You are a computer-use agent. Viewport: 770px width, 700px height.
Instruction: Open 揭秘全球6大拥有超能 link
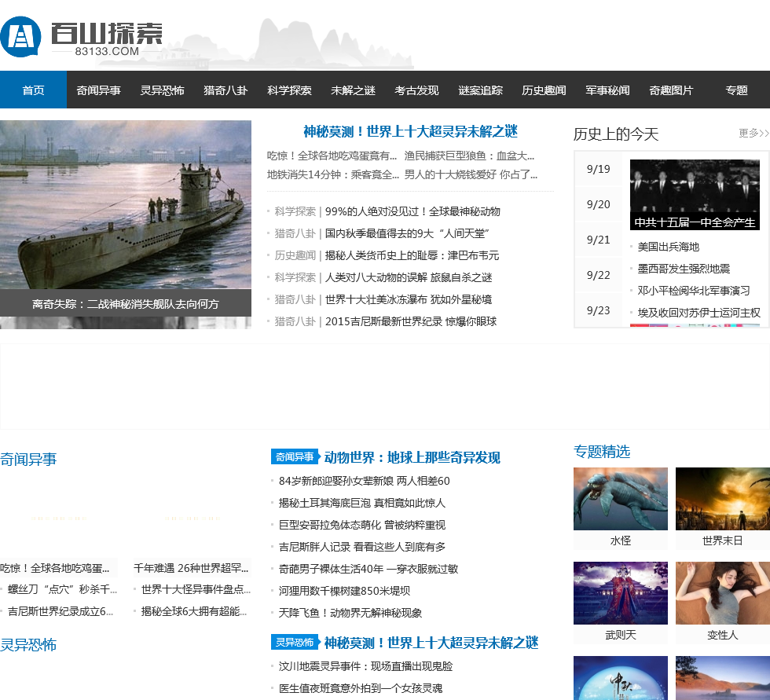click(x=194, y=612)
